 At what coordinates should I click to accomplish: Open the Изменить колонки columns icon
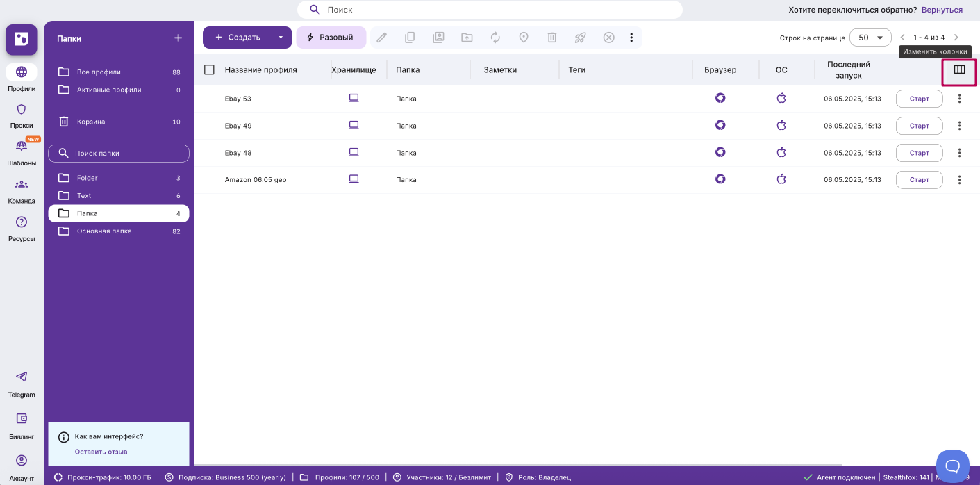coord(959,69)
